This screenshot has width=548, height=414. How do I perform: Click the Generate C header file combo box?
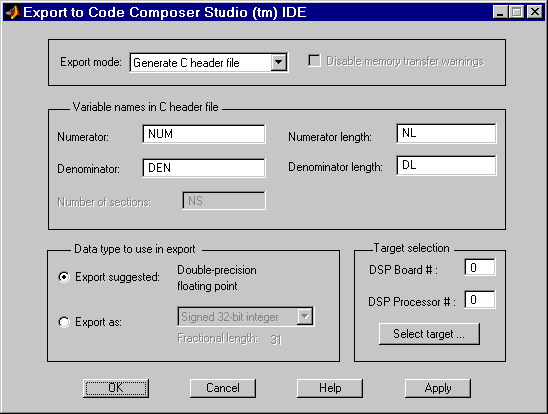[x=208, y=63]
